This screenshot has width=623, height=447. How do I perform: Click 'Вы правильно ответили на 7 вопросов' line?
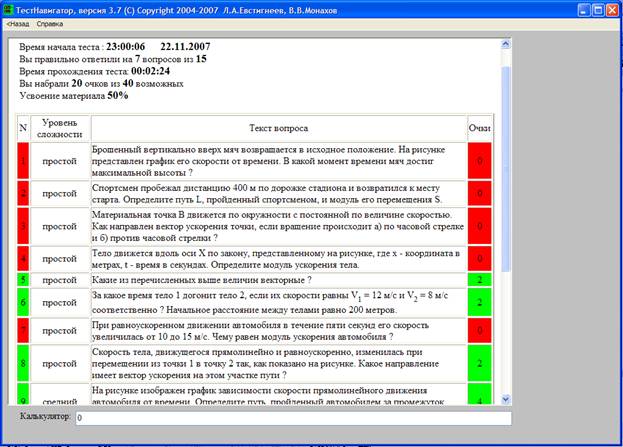point(113,59)
